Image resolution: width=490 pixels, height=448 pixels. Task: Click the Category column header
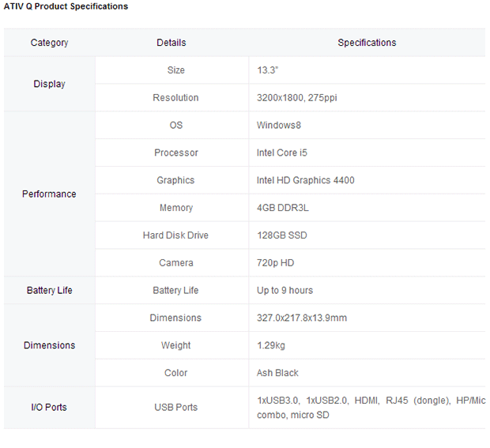pyautogui.click(x=49, y=43)
